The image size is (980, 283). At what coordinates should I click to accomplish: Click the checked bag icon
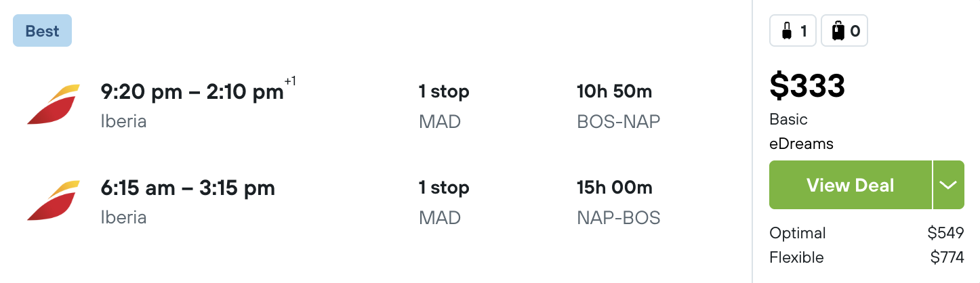click(838, 31)
